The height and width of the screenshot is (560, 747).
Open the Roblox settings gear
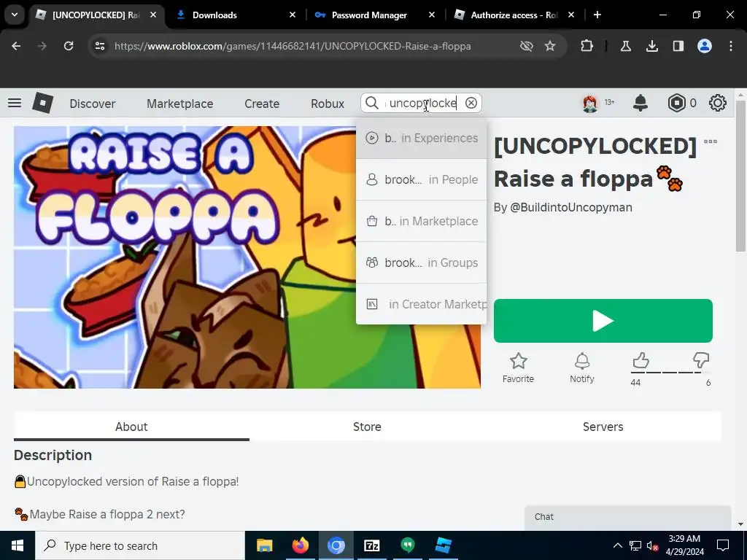(x=718, y=103)
